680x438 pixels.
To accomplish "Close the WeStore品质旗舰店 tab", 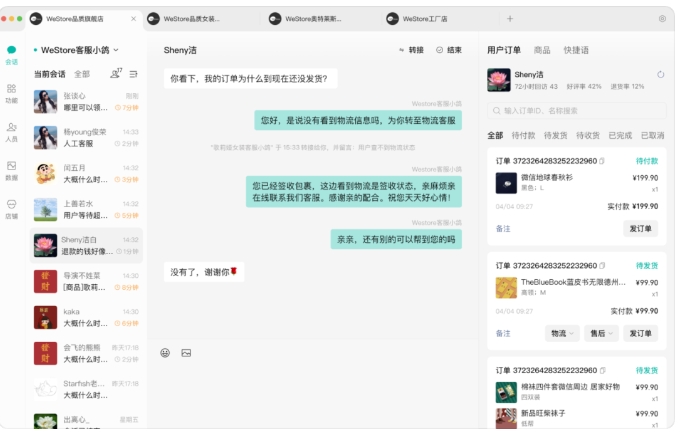I will coord(134,19).
